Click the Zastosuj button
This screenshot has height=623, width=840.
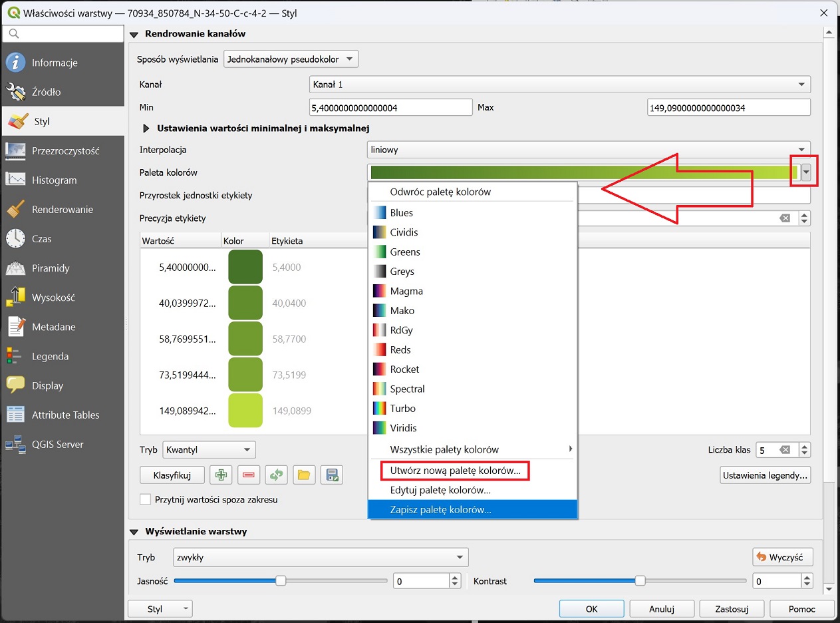(x=732, y=609)
